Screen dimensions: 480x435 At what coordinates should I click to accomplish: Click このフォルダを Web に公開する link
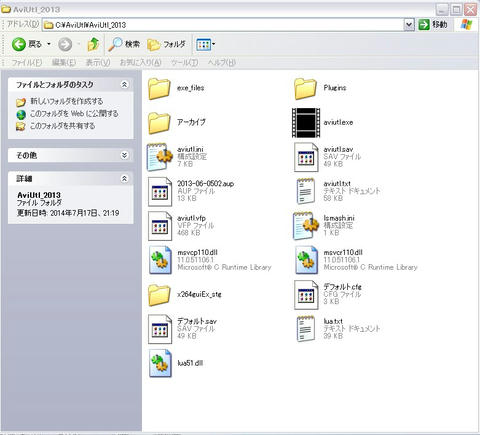[x=74, y=113]
